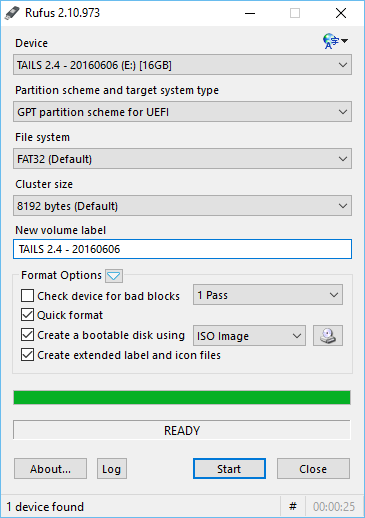Open the ISO Image boot type dropdown
The width and height of the screenshot is (365, 518).
(x=249, y=336)
